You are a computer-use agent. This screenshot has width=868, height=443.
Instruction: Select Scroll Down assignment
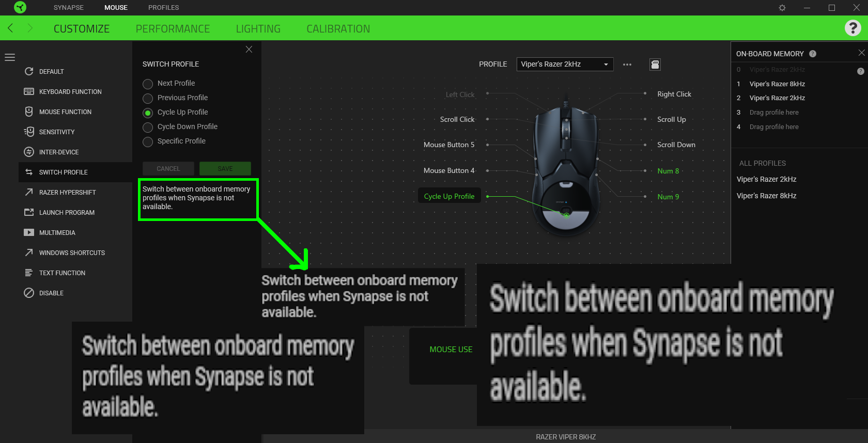click(676, 145)
